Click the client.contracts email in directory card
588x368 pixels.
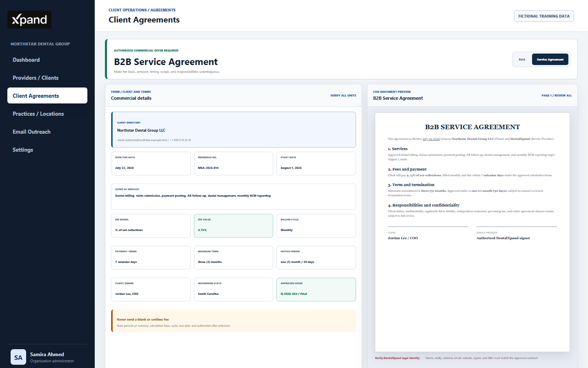pyautogui.click(x=142, y=140)
